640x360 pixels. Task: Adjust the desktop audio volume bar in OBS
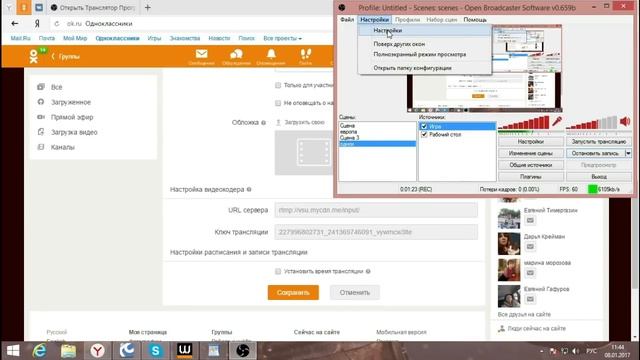pyautogui.click(x=591, y=122)
